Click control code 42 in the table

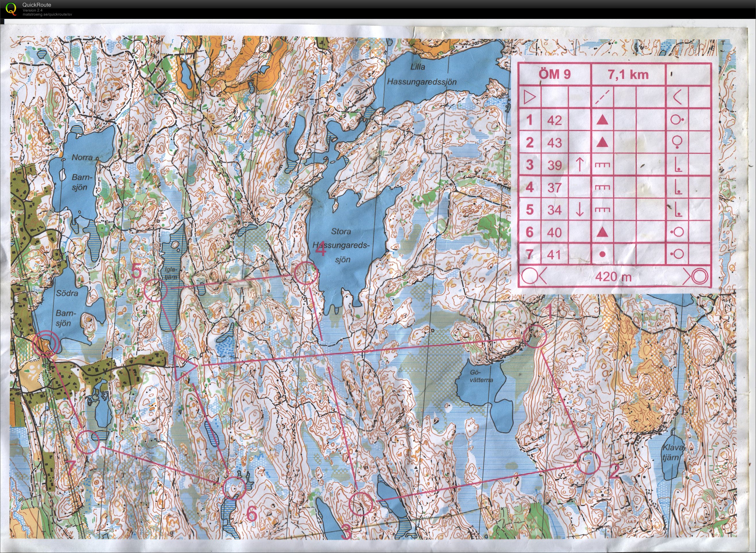(555, 120)
